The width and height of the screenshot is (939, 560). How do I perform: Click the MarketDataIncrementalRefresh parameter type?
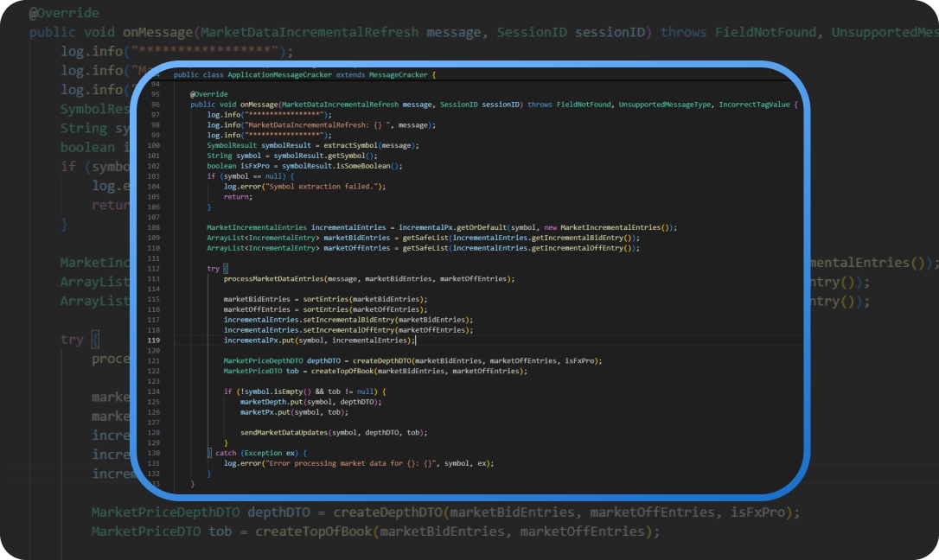(340, 104)
